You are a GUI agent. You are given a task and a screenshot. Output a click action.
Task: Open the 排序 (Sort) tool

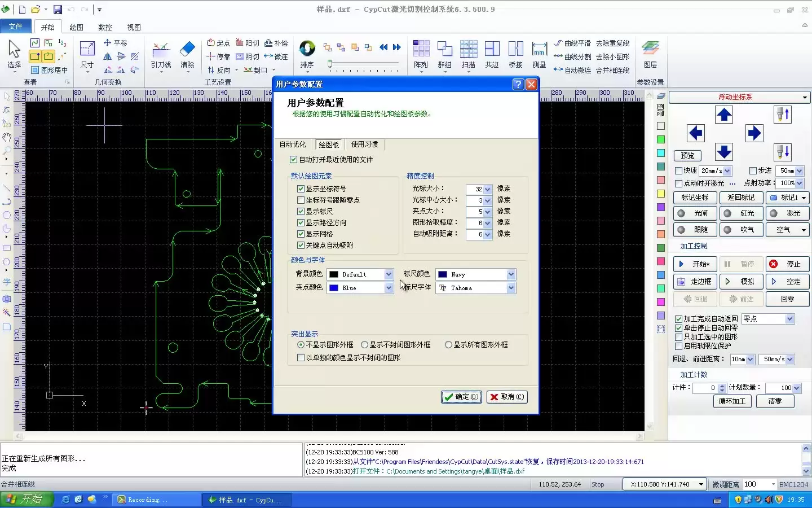(x=307, y=54)
